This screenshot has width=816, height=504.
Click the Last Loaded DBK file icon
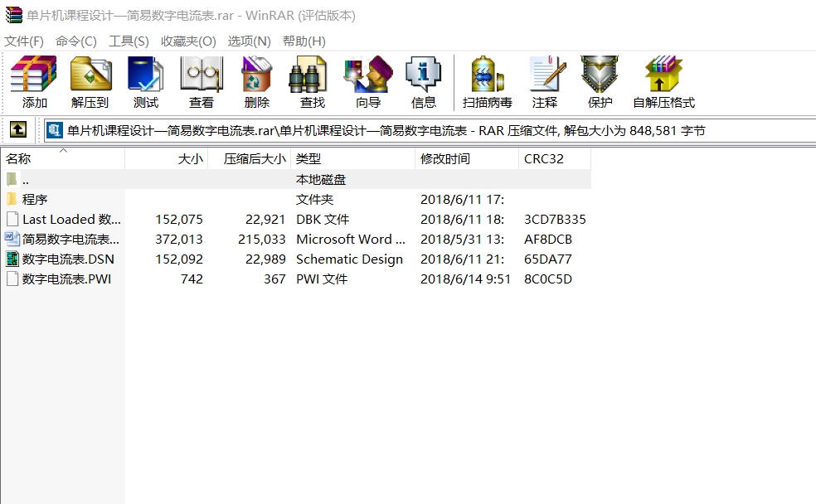(x=12, y=219)
